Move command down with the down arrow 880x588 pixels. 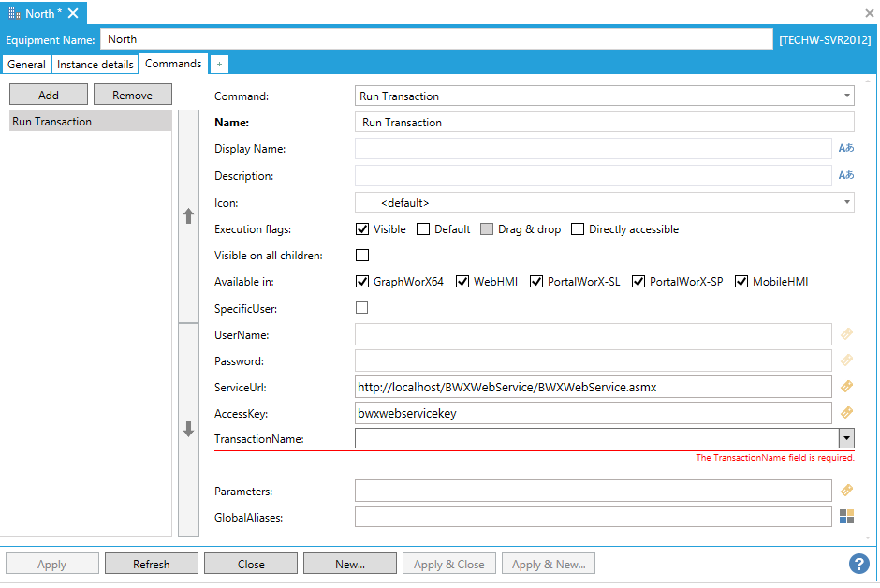188,430
